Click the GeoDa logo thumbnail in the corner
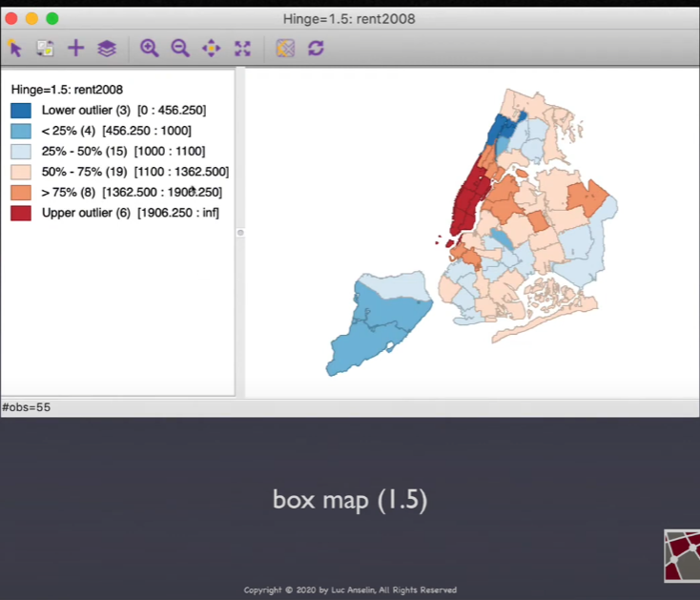The image size is (700, 600). 682,556
